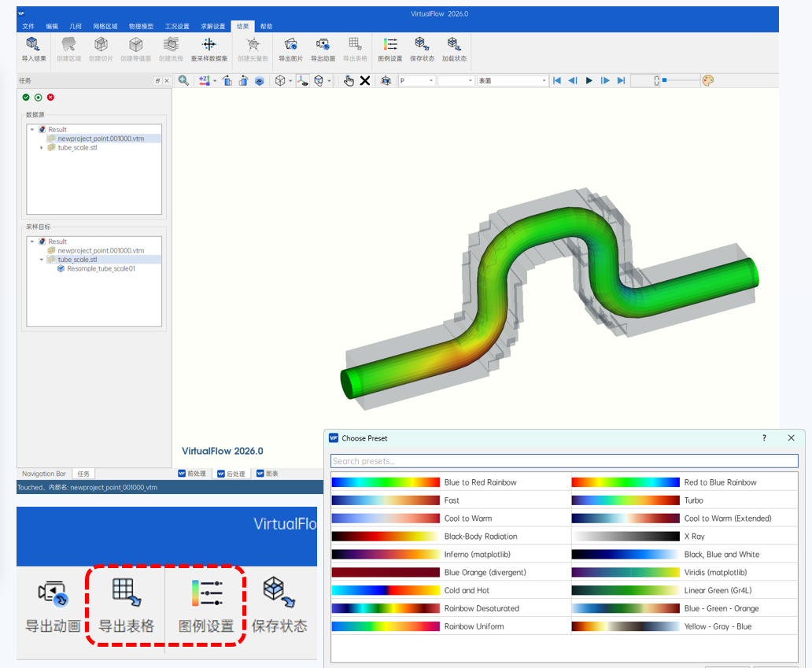Click the red X task icon
The image size is (812, 668).
pyautogui.click(x=50, y=98)
